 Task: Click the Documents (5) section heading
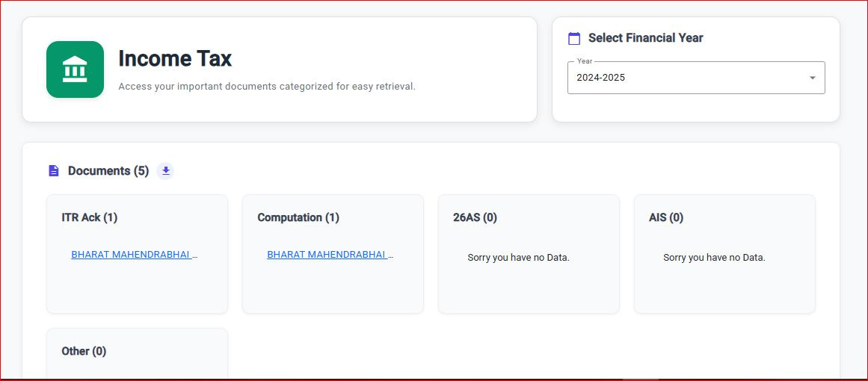point(108,171)
